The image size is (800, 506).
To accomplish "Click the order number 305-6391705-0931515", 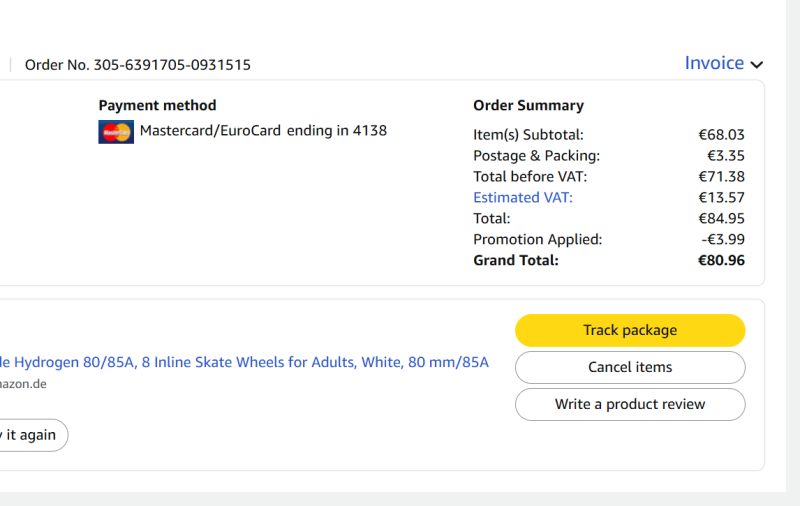I will [172, 65].
